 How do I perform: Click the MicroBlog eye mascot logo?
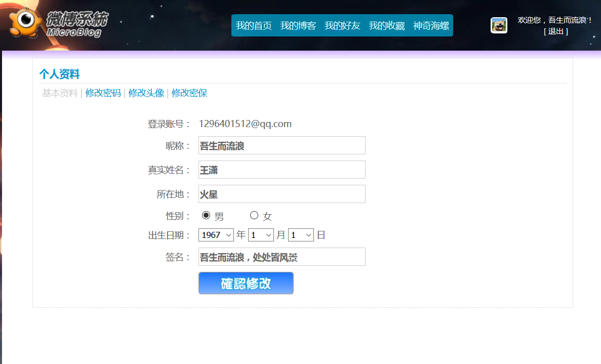[25, 23]
